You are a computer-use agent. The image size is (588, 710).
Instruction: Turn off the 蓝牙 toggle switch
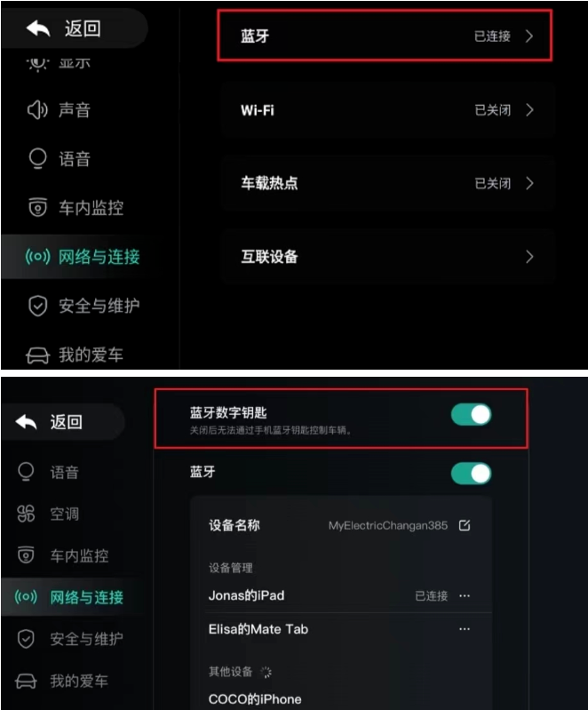pos(472,474)
